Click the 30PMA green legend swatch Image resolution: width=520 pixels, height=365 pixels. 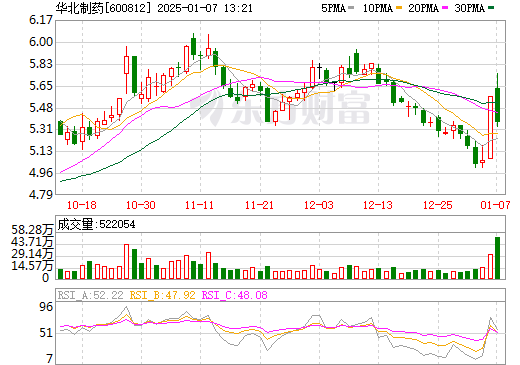coord(491,8)
